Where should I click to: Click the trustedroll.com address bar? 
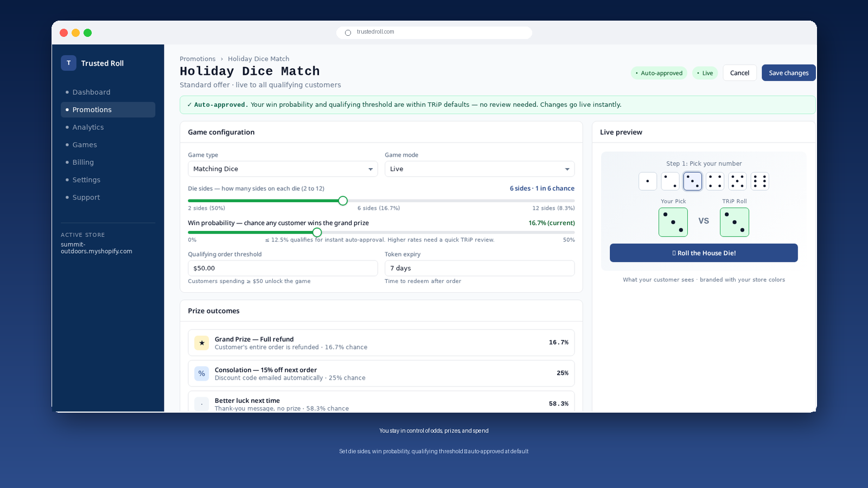[x=434, y=33]
